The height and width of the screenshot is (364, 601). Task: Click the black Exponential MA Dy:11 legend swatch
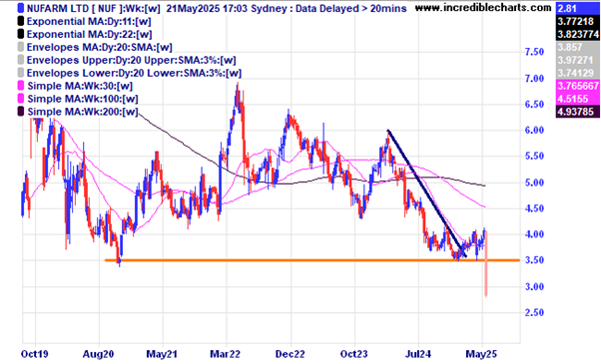(21, 21)
